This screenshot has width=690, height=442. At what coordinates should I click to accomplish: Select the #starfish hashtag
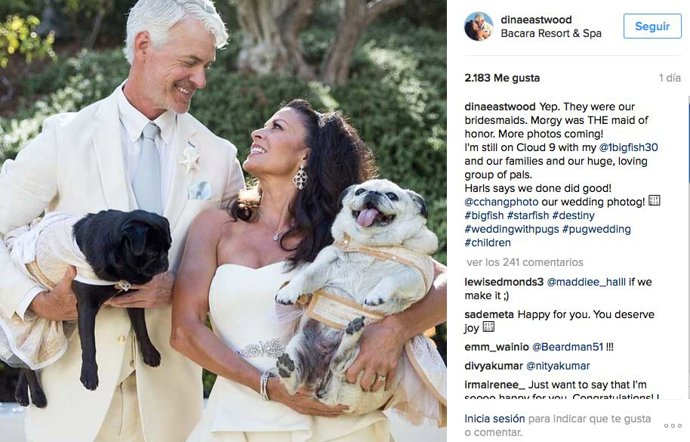pyautogui.click(x=528, y=216)
